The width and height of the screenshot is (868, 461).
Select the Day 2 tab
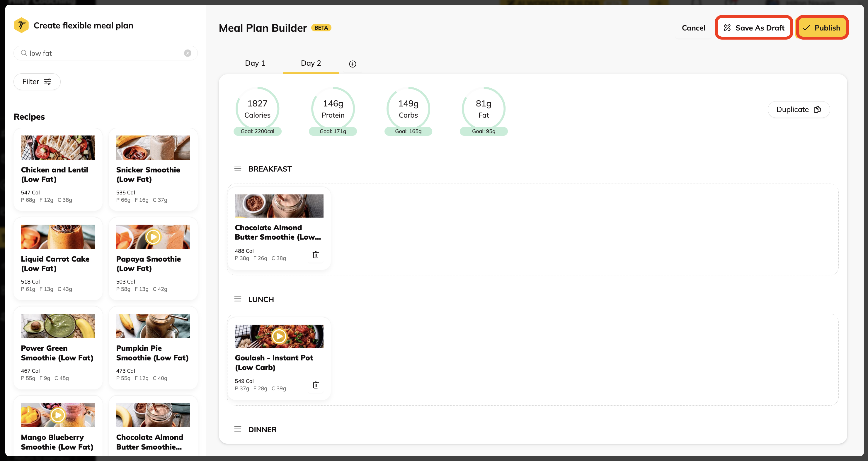[310, 63]
